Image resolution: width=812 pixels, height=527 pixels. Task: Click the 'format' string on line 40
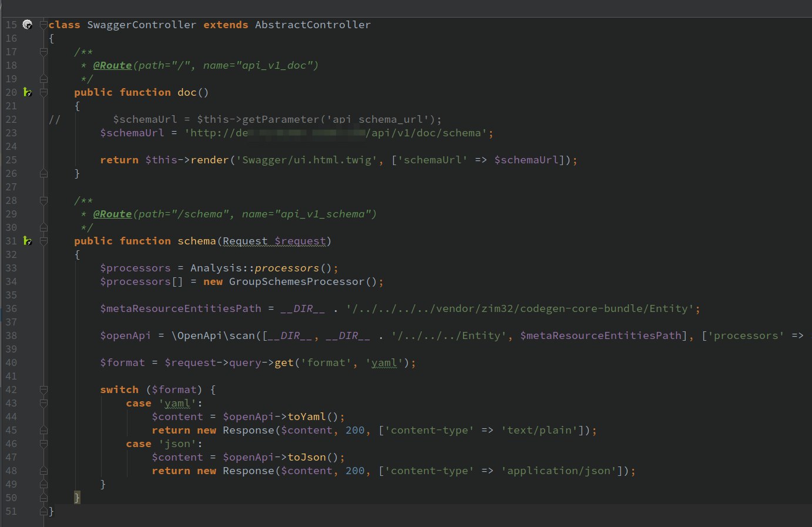click(x=326, y=362)
